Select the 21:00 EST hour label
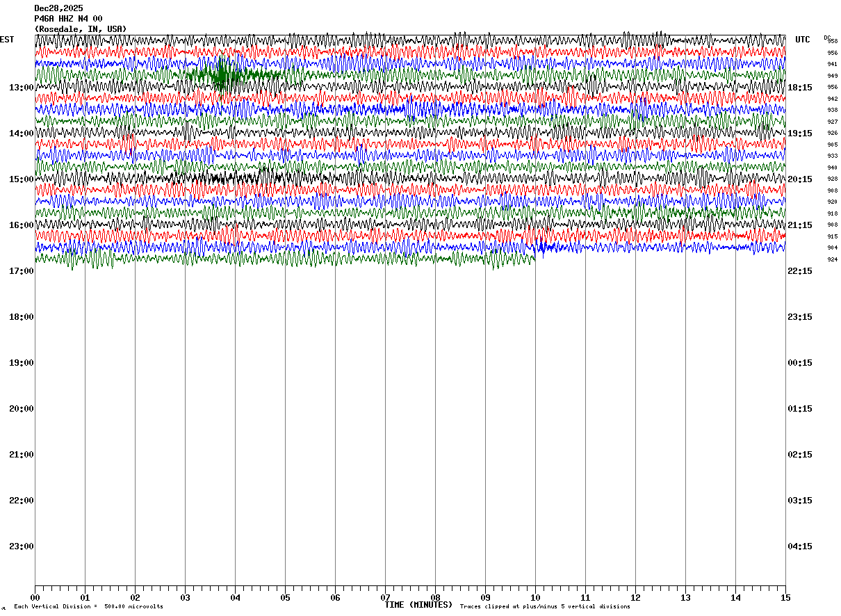The width and height of the screenshot is (841, 616). coord(22,455)
